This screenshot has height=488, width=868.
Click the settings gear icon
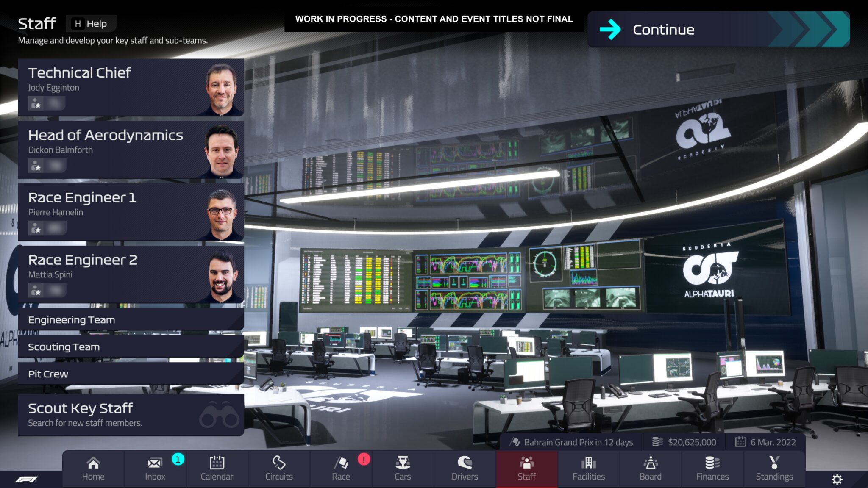click(837, 477)
